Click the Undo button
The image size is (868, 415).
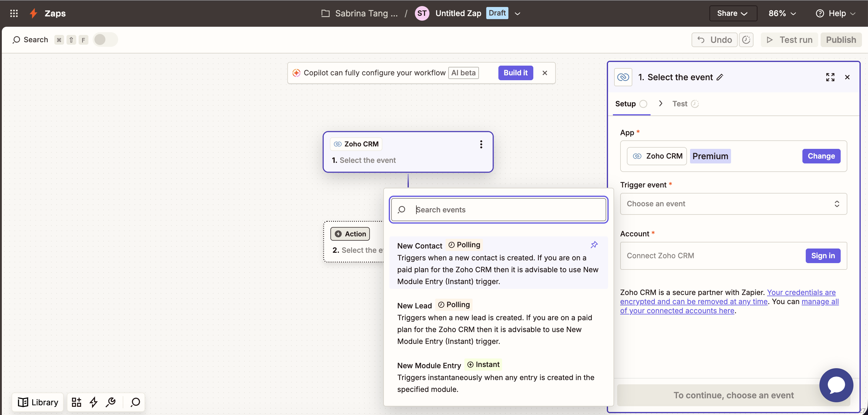pyautogui.click(x=714, y=40)
